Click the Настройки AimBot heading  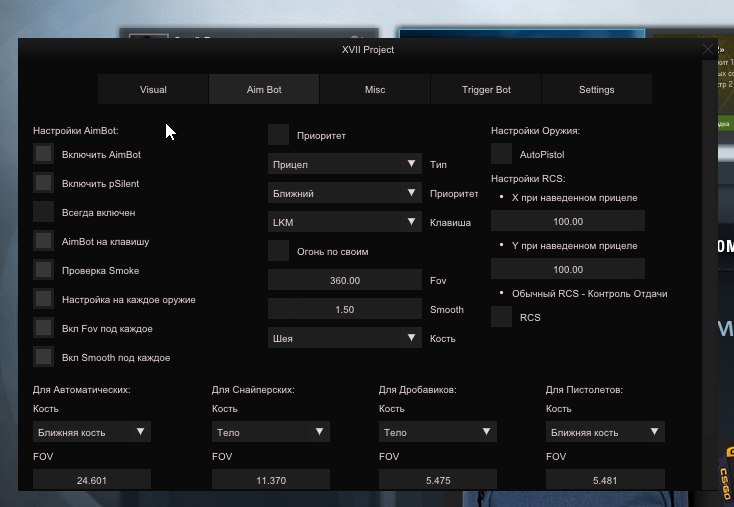pos(75,131)
